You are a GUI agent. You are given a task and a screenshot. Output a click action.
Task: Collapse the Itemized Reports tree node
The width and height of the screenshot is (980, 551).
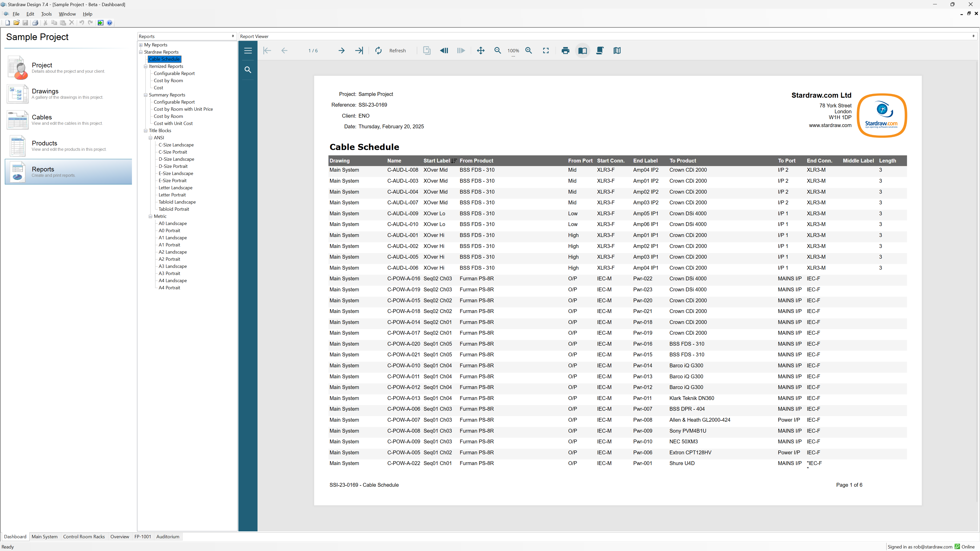(x=145, y=66)
